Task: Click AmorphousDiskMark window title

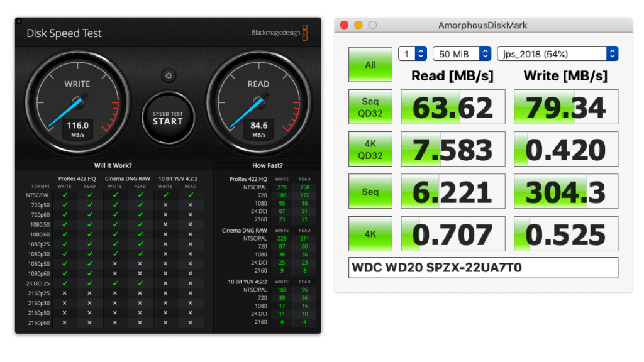Action: pos(482,25)
